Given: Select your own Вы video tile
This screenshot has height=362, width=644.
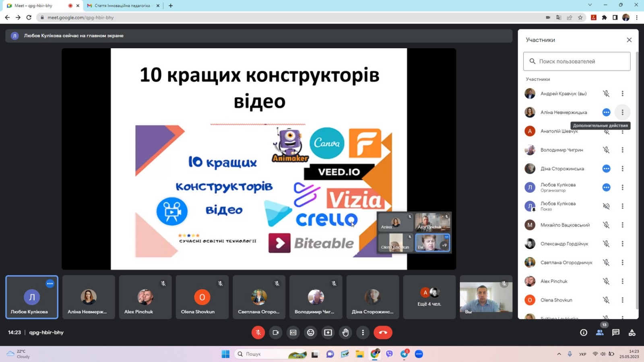Looking at the screenshot, I should [486, 297].
